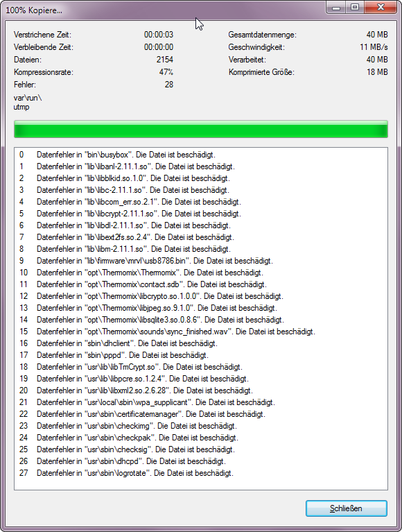Screen dimensions: 402x532
Task: Minimize the copy progress window
Action: coord(336,8)
